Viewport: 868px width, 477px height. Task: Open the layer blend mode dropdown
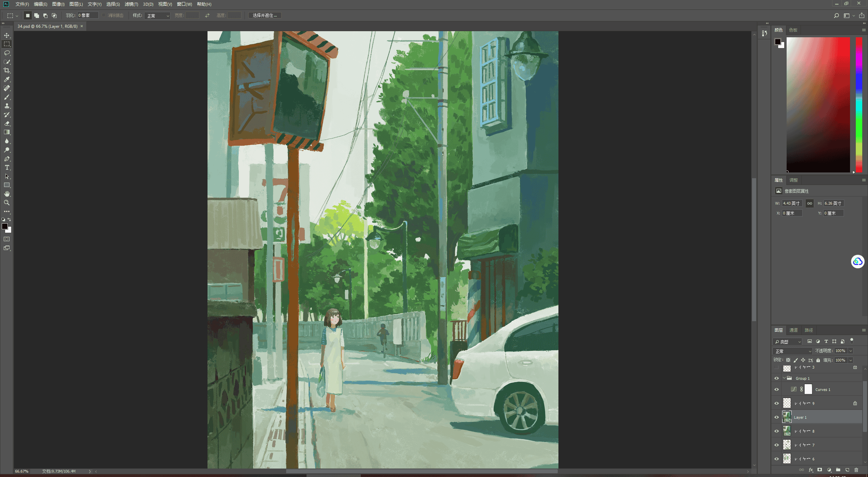pos(793,351)
